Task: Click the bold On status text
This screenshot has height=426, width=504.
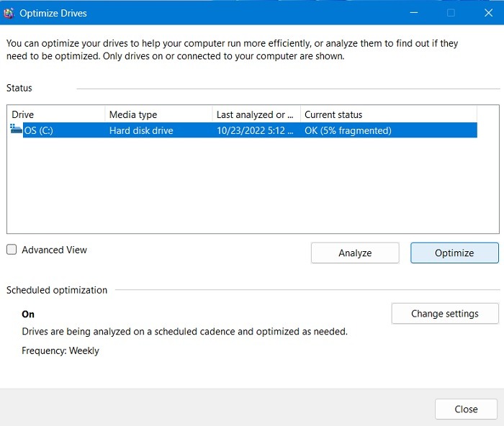Action: point(28,314)
